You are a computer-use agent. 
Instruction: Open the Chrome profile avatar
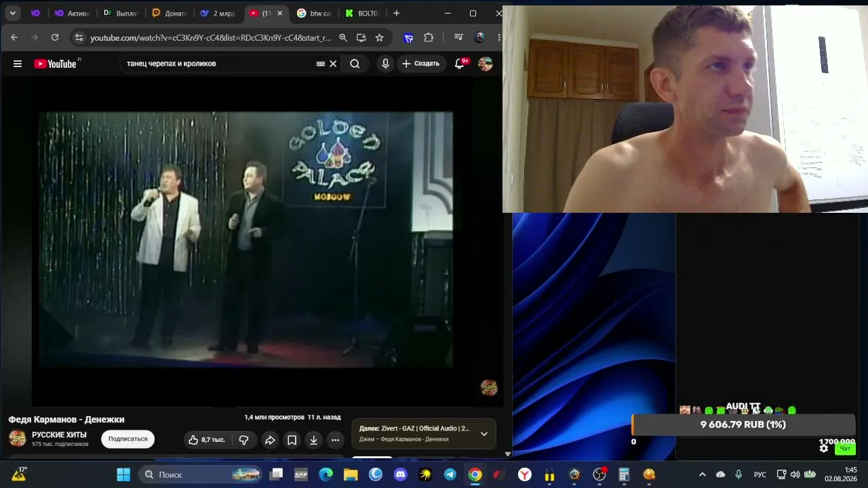479,38
